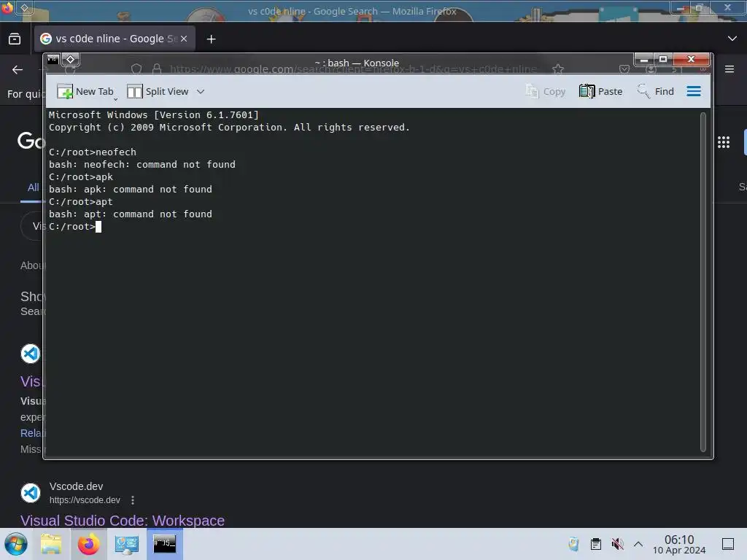
Task: Click Firefox logo in title bar
Action: 7,7
